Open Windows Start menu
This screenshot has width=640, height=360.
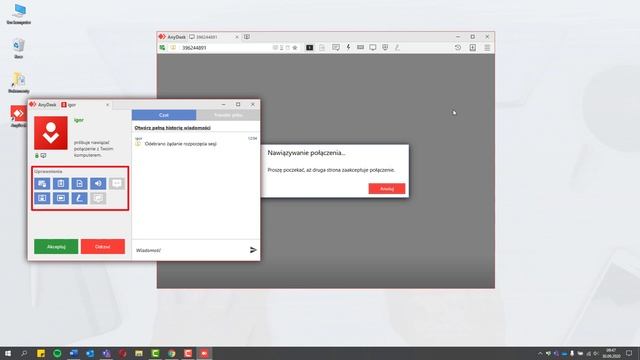pos(7,353)
